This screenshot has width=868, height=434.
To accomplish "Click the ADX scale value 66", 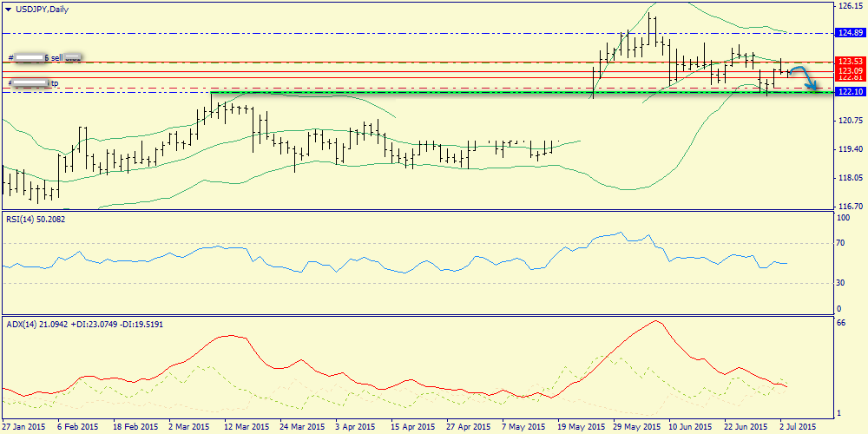I will click(x=840, y=323).
